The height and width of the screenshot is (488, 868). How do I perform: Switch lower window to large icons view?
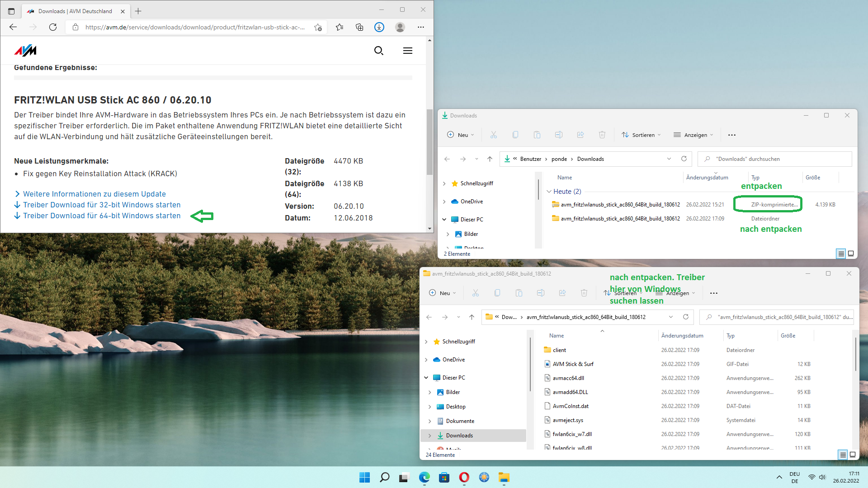853,455
